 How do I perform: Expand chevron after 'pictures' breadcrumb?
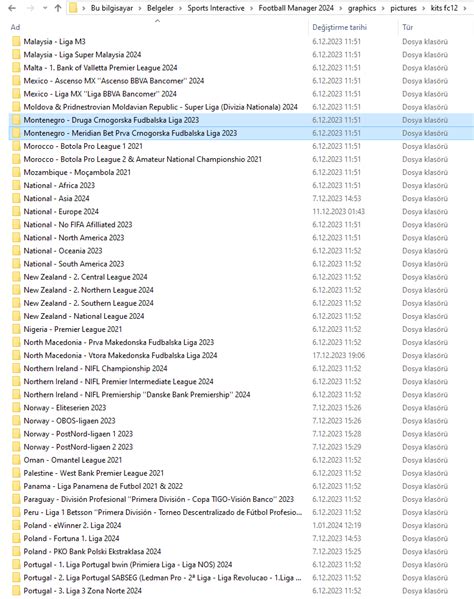(x=424, y=8)
